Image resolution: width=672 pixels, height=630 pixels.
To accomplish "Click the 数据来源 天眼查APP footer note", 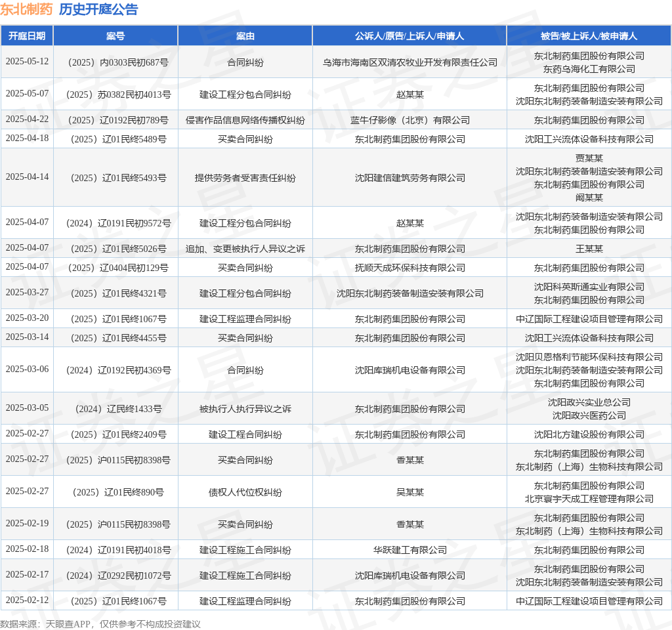I will pyautogui.click(x=100, y=624).
